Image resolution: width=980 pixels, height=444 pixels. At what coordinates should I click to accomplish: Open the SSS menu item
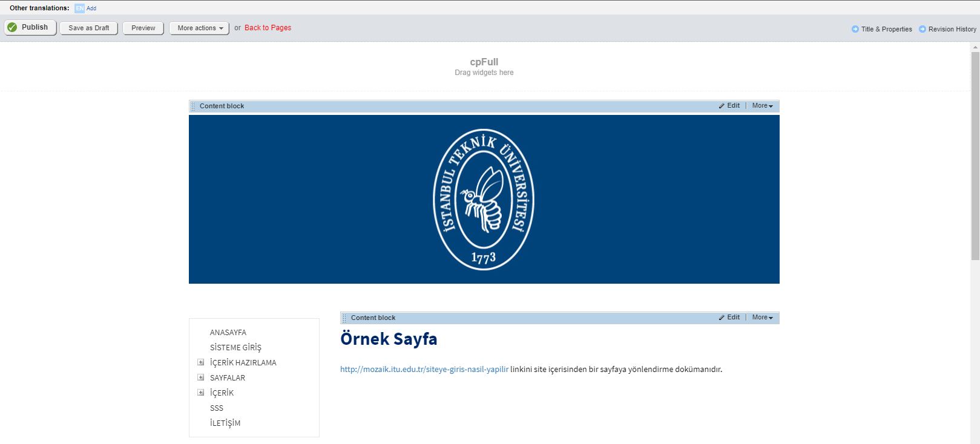(x=217, y=408)
